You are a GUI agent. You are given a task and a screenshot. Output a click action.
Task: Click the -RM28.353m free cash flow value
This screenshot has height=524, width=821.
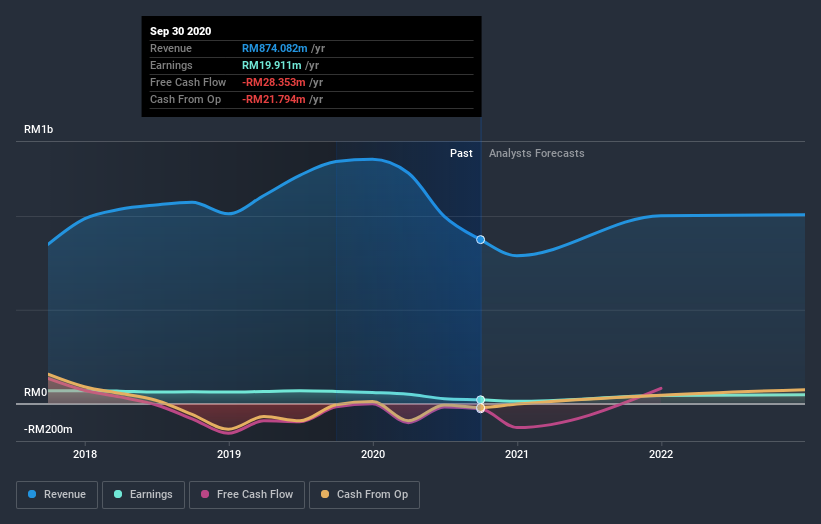(x=273, y=82)
